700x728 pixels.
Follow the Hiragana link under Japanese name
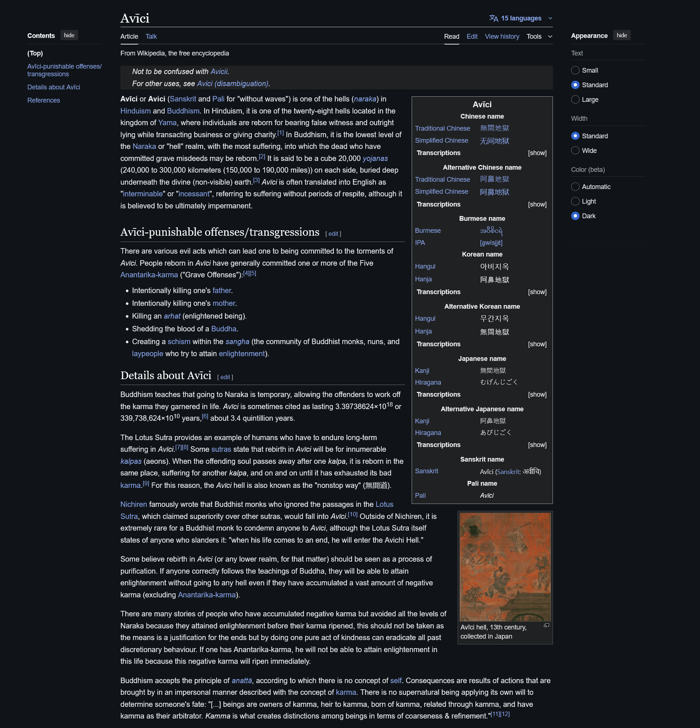428,382
